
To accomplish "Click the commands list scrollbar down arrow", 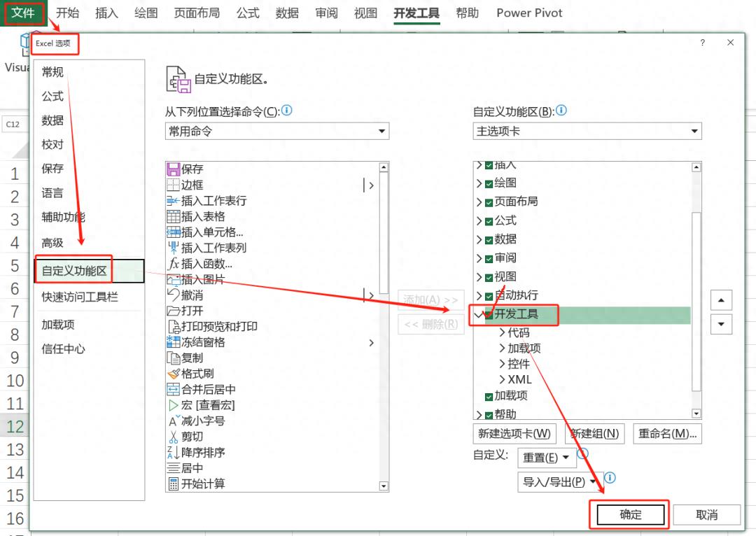I will [x=384, y=486].
